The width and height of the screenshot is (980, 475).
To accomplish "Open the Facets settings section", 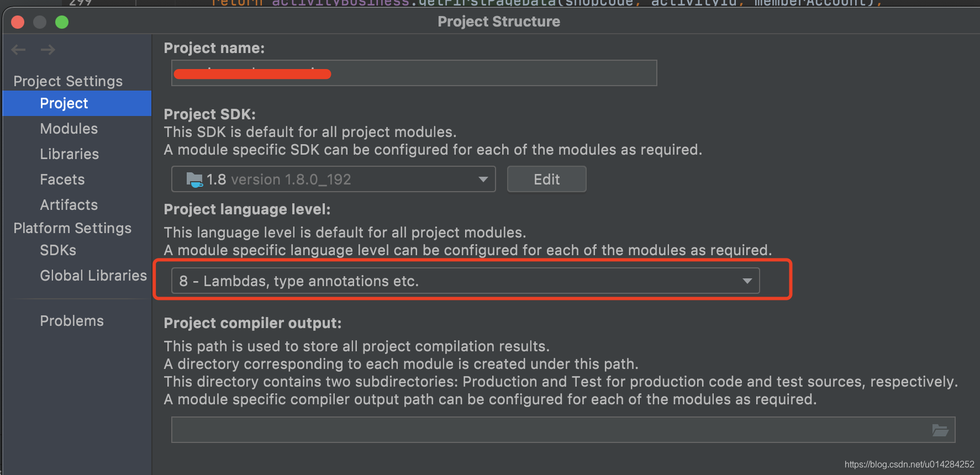I will pyautogui.click(x=62, y=179).
